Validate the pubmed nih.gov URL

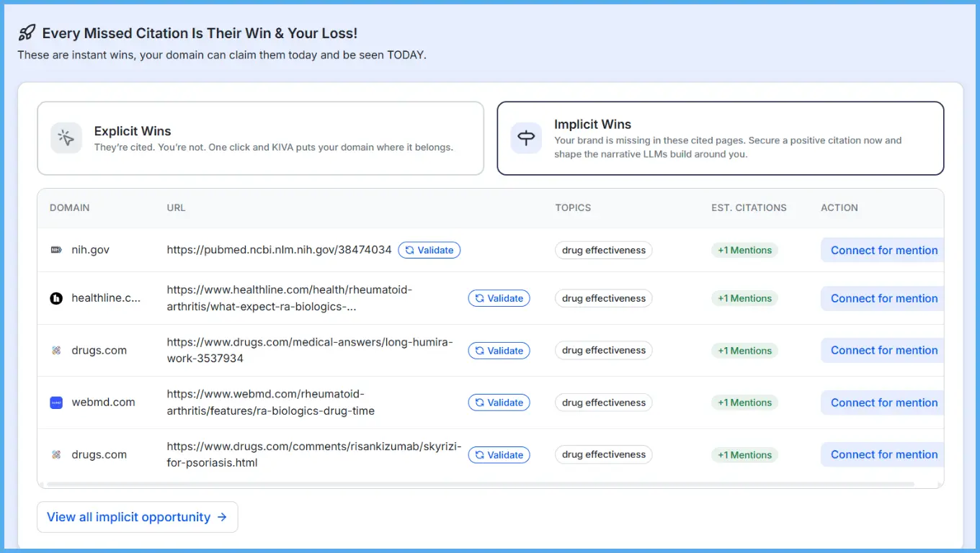[x=429, y=250]
